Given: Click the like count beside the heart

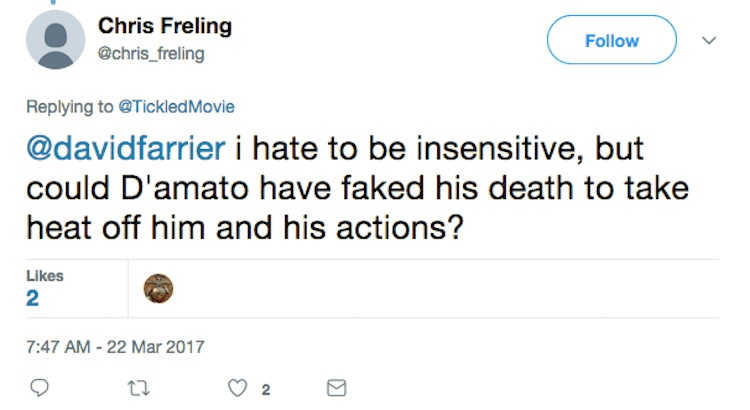Looking at the screenshot, I should [x=265, y=390].
